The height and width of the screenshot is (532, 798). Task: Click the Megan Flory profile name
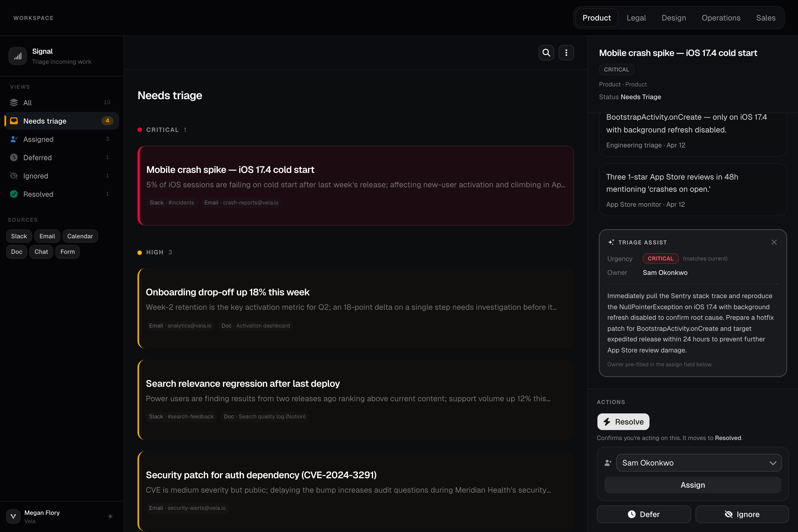(42, 513)
